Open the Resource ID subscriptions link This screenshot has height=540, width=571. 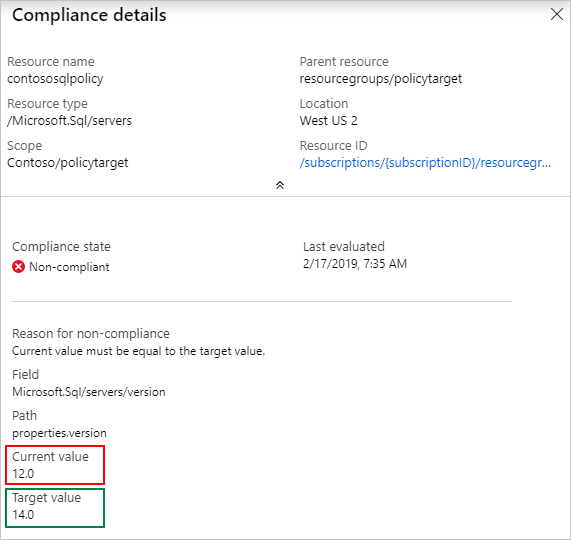425,163
